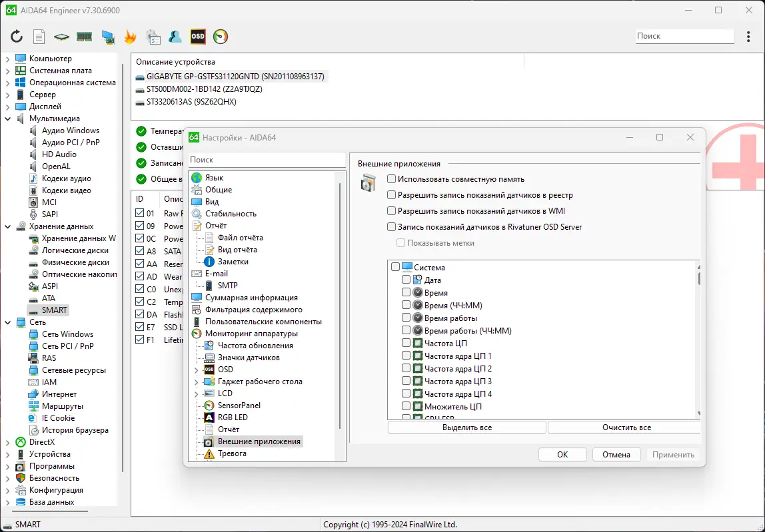Screen dimensions: 765x532
Task: Open Фильтрация содержимого settings entry
Action: (x=254, y=310)
